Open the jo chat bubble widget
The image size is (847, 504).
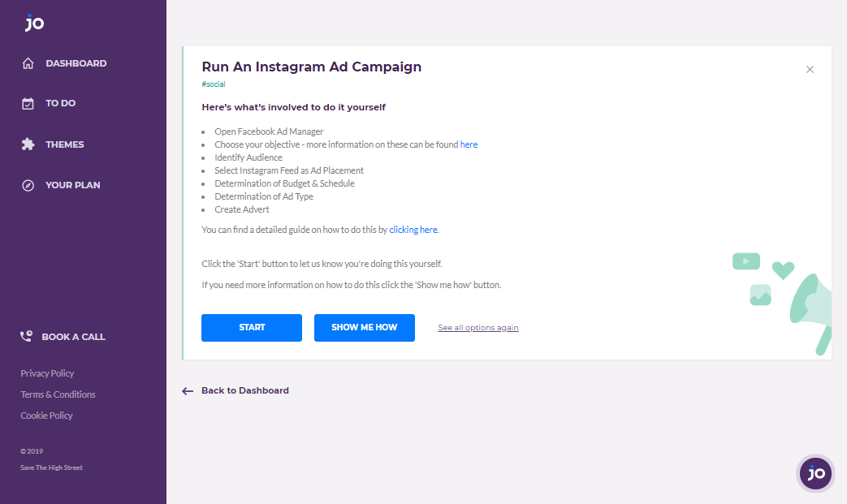[x=815, y=473]
